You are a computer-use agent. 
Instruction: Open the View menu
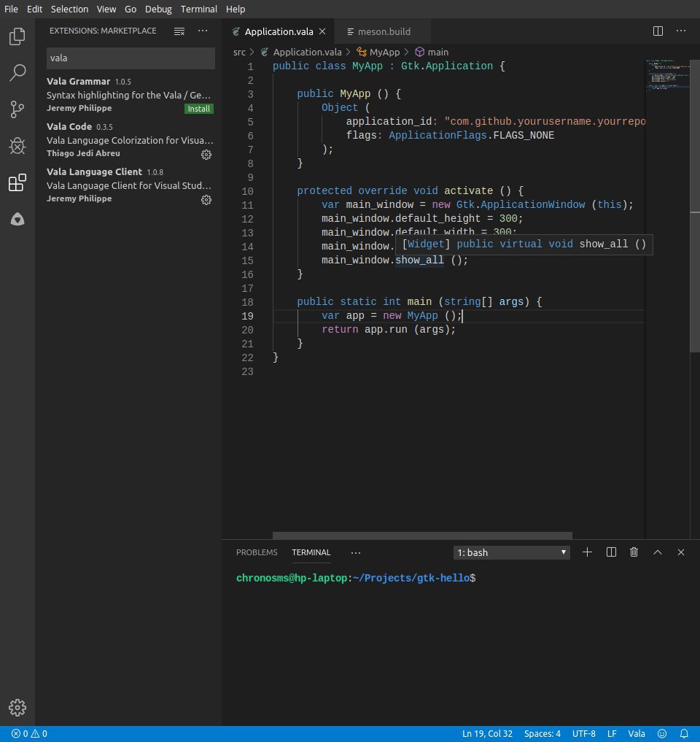click(x=106, y=9)
